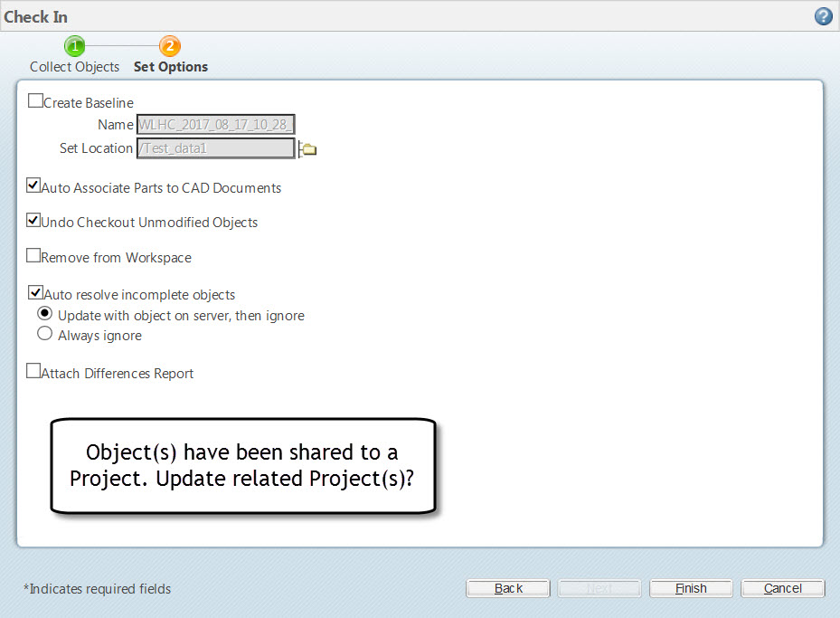The width and height of the screenshot is (840, 618).
Task: Click Finish to complete check in
Action: tap(691, 588)
